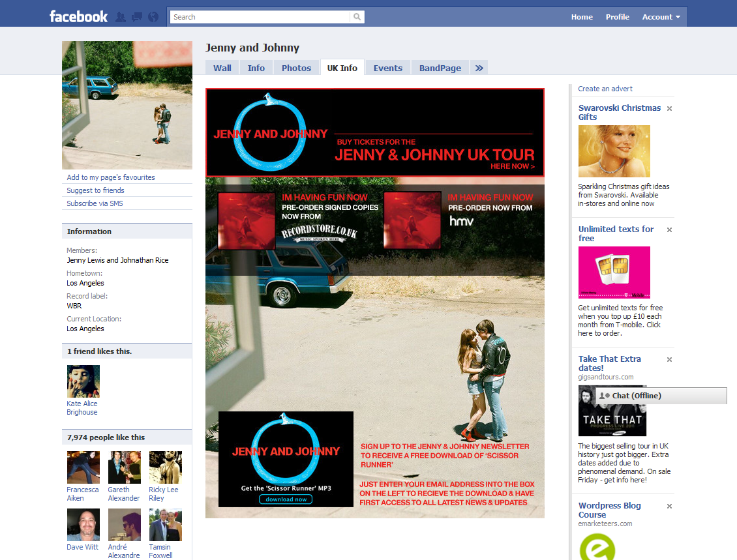Click emarketeers.com ad source text

[605, 523]
